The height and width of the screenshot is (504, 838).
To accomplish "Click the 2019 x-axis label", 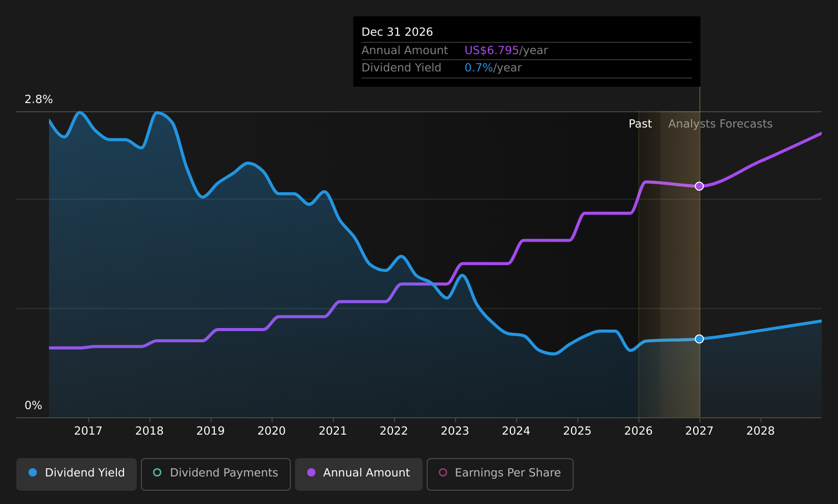I will (x=211, y=431).
